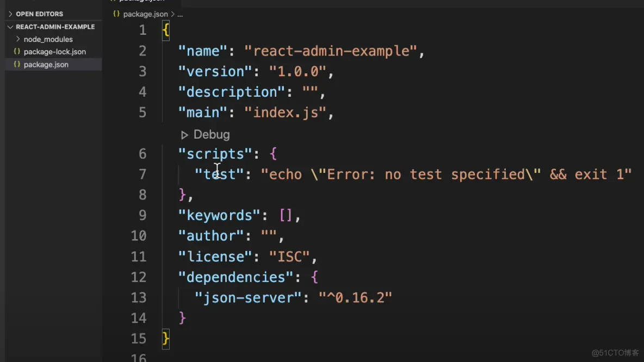Click the "scripts" key
Viewport: 644px width, 362px height.
coord(215,154)
